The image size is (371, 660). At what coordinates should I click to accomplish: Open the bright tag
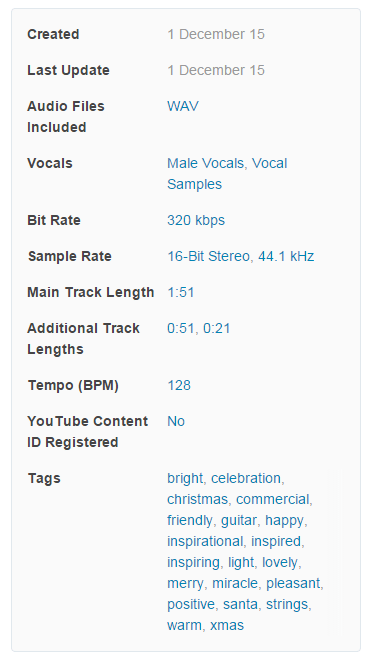pyautogui.click(x=185, y=479)
